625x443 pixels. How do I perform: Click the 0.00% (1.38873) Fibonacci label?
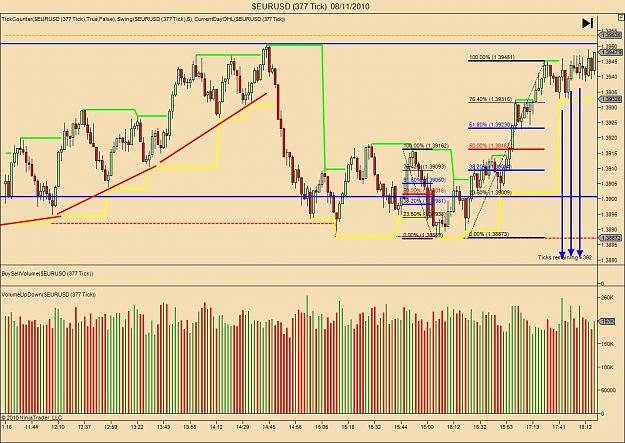(489, 234)
